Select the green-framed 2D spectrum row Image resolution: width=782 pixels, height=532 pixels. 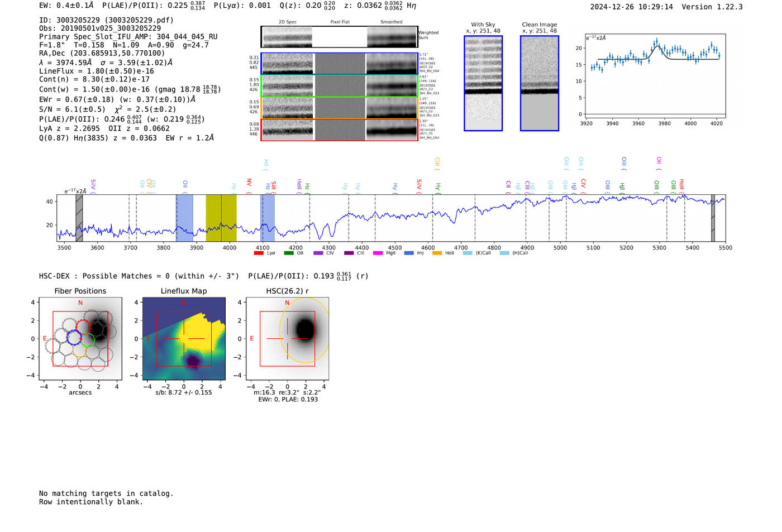(340, 86)
